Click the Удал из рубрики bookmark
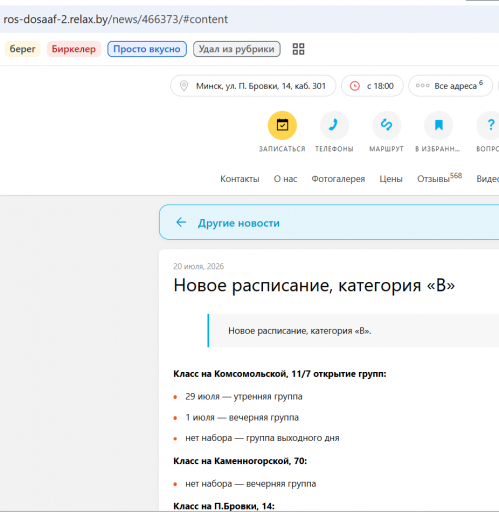Image resolution: width=499 pixels, height=512 pixels. click(237, 49)
